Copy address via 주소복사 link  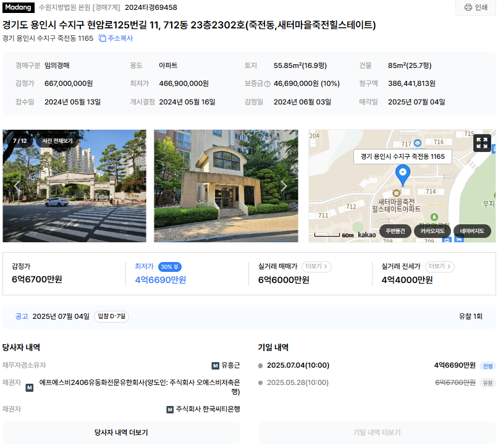click(116, 38)
